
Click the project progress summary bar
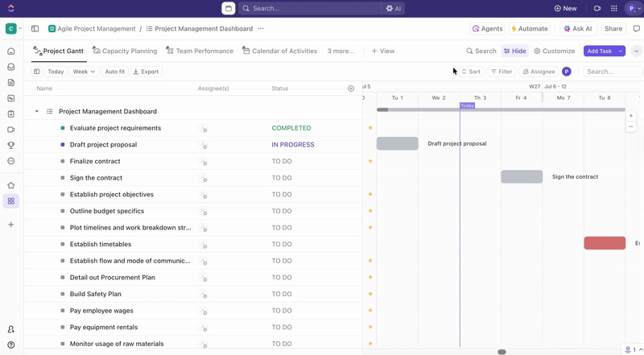501,109
